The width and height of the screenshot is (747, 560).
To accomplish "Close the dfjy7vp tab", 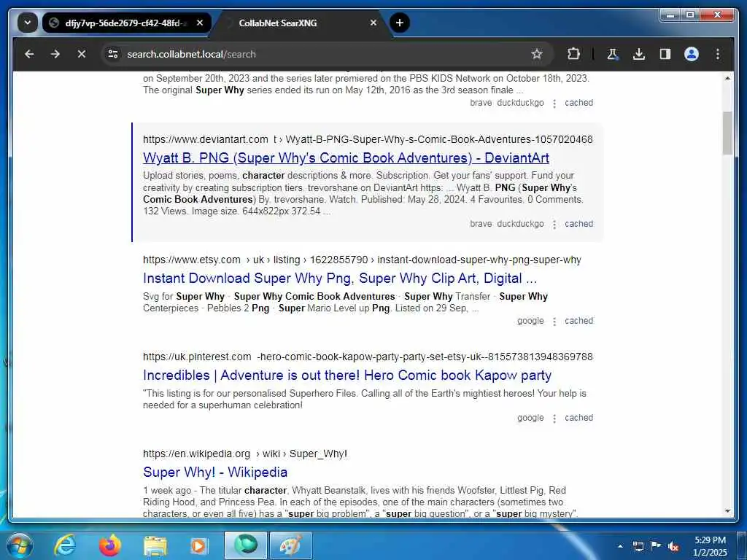I will (200, 23).
